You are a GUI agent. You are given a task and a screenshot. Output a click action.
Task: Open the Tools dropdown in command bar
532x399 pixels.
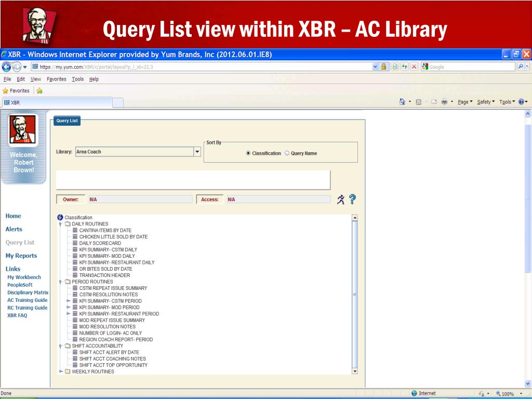coord(507,102)
